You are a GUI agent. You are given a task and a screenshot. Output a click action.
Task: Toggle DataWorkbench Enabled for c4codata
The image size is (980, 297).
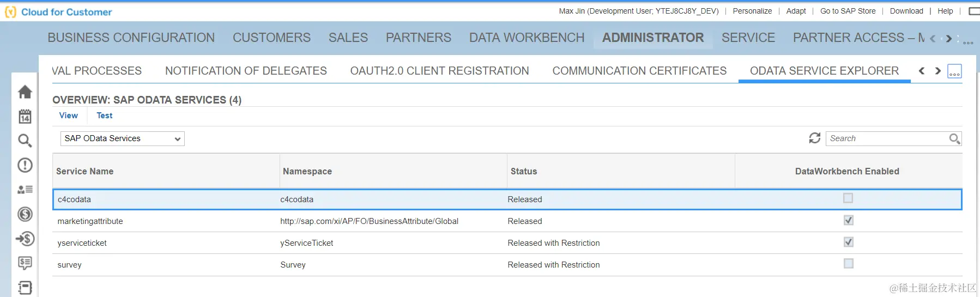(848, 198)
